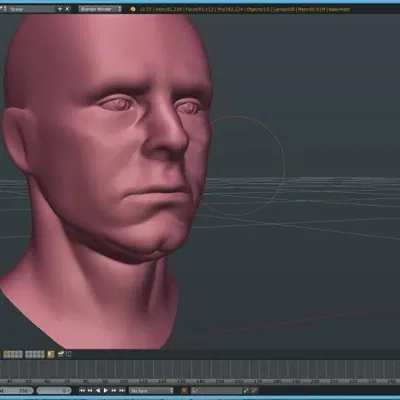Click the play animation button
This screenshot has height=400, width=400.
(x=106, y=390)
